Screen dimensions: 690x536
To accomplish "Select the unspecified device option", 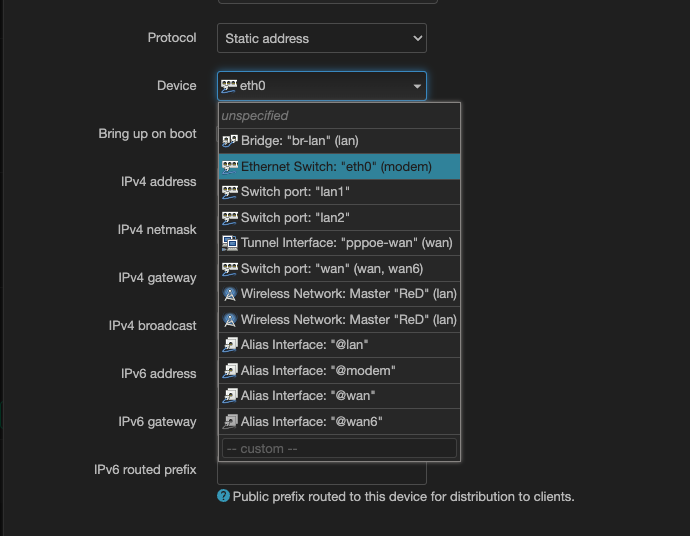I will click(x=339, y=116).
